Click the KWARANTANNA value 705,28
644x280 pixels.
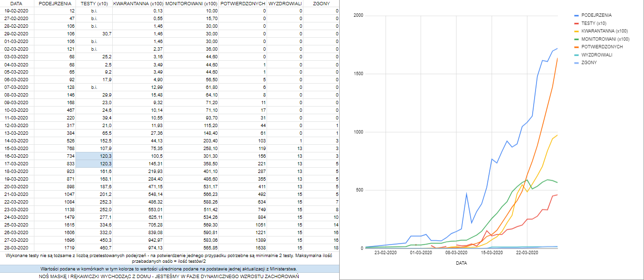tap(155, 225)
